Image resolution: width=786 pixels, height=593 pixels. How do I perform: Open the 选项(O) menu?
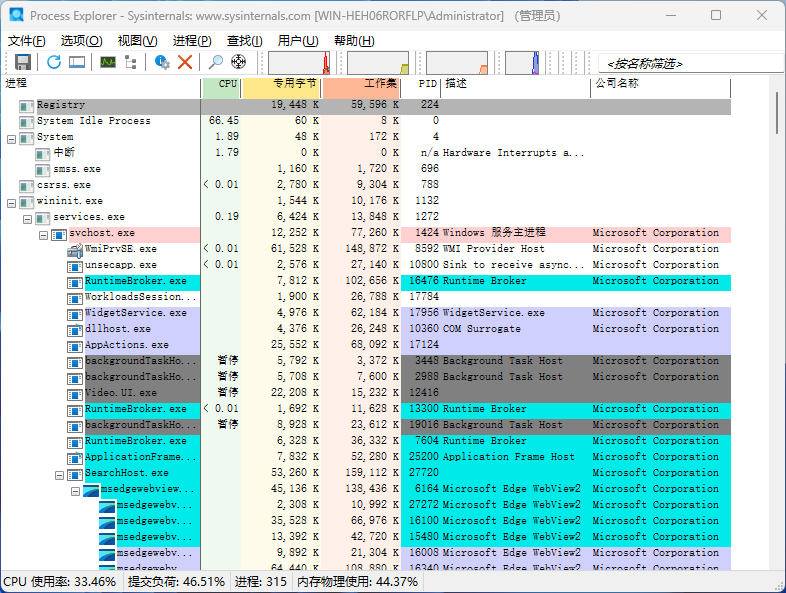coord(82,41)
